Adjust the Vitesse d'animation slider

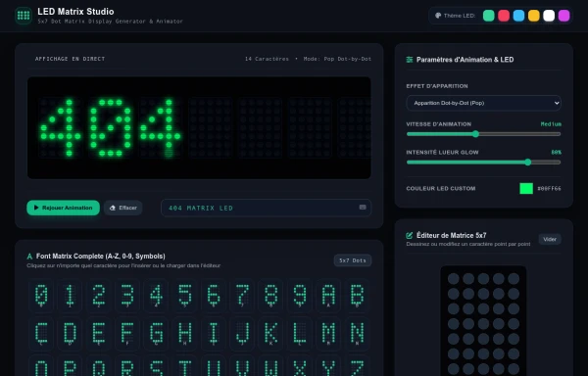tap(483, 134)
